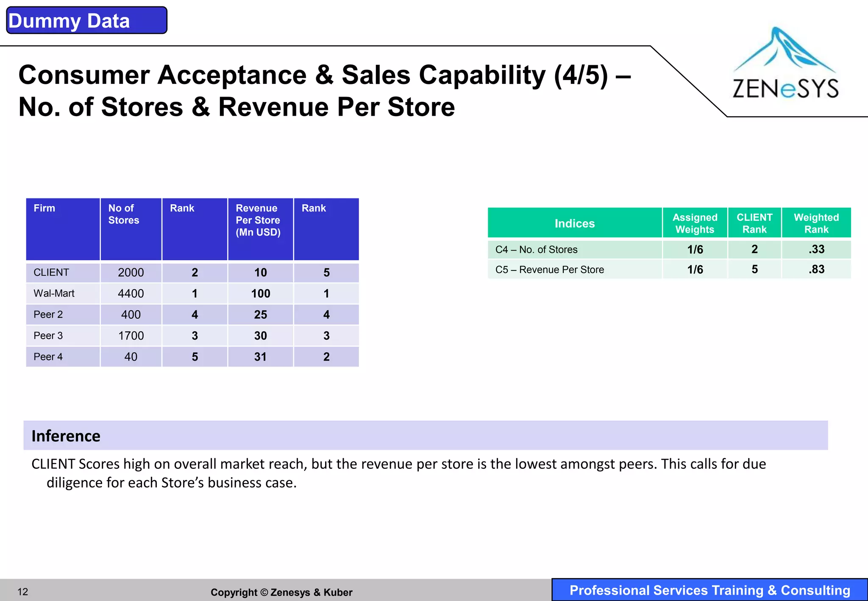Select the 1700 stores cell
The height and width of the screenshot is (601, 868).
[x=131, y=336]
